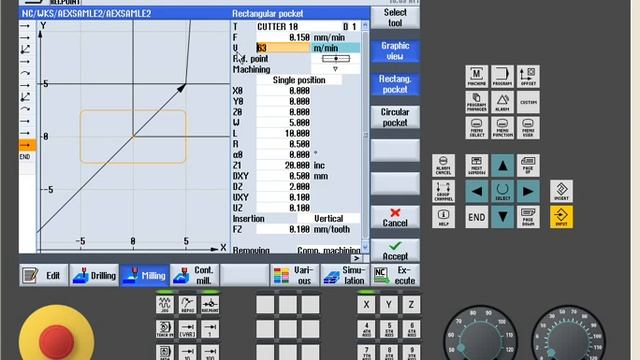Change the m/min unit selector

pos(336,48)
